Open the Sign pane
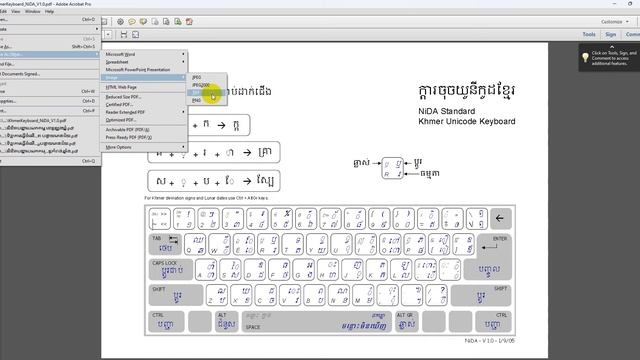 [610, 35]
